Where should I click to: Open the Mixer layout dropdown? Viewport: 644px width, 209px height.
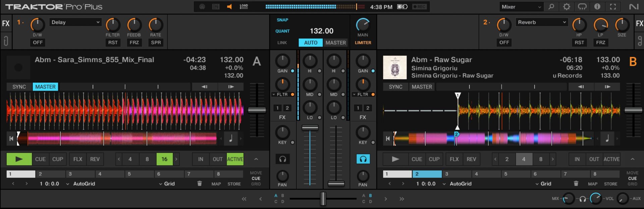coord(521,7)
